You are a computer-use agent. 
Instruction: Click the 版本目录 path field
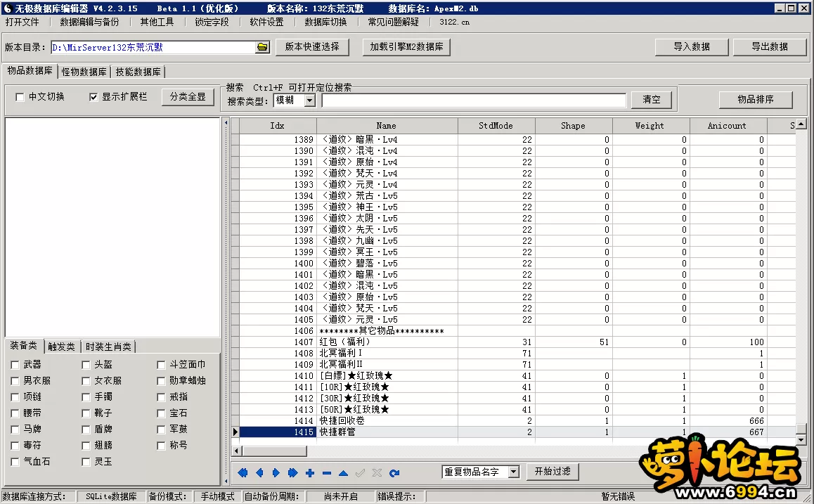[x=154, y=47]
